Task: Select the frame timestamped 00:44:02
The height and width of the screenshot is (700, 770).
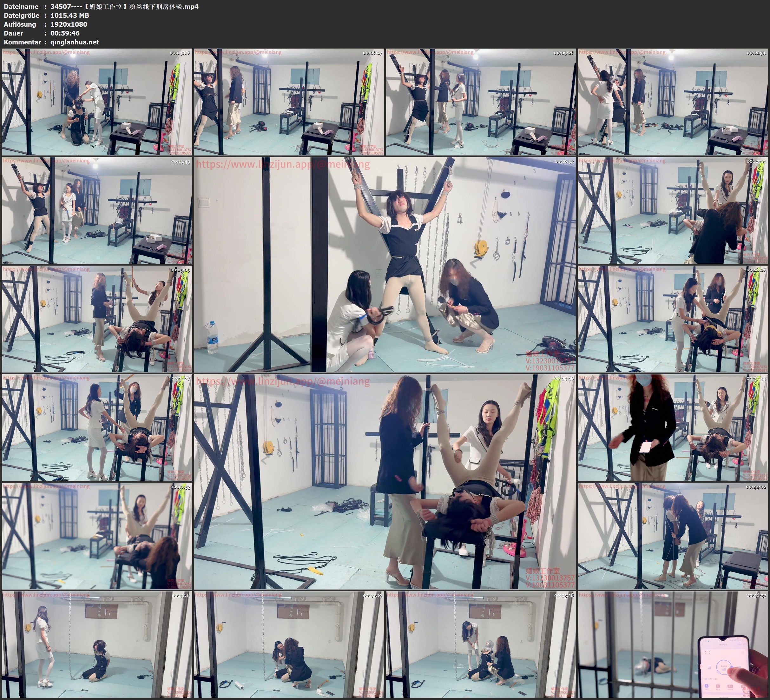Action: click(x=673, y=536)
